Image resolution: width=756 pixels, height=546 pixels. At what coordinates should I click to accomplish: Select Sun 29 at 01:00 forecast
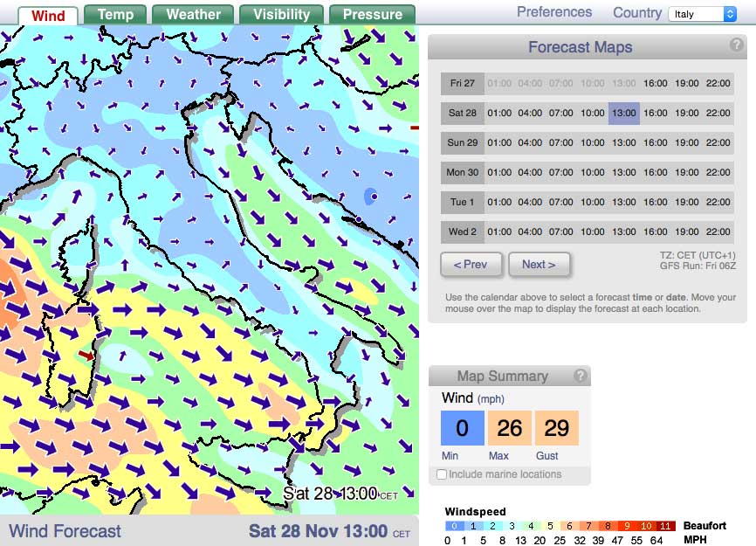[x=499, y=143]
